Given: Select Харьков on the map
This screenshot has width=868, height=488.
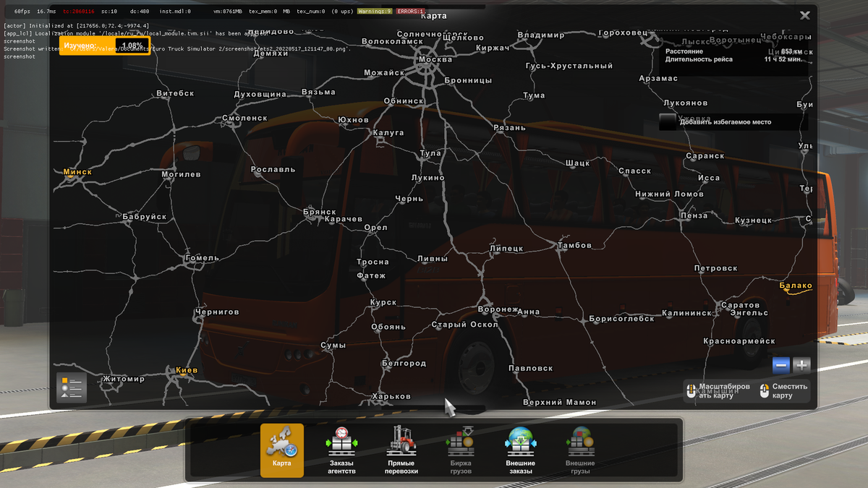Looking at the screenshot, I should tap(391, 396).
